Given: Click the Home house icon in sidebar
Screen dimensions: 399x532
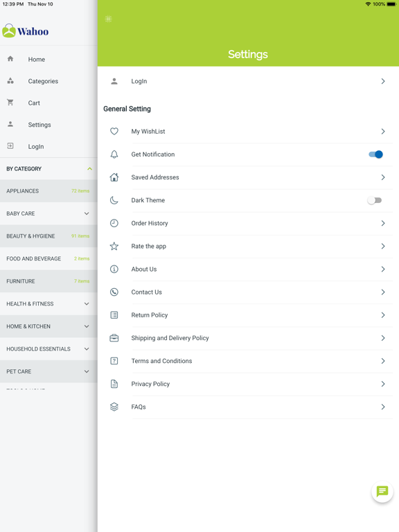Looking at the screenshot, I should (10, 59).
